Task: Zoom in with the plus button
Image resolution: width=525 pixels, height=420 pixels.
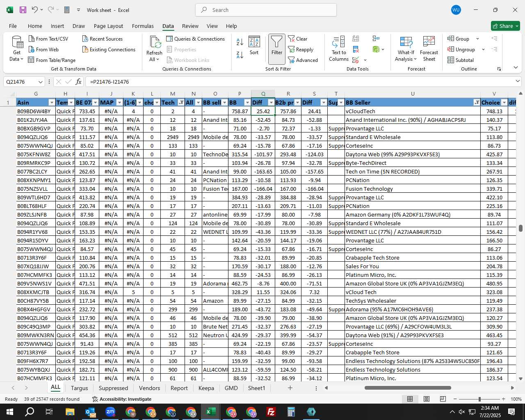Action: [x=504, y=399]
